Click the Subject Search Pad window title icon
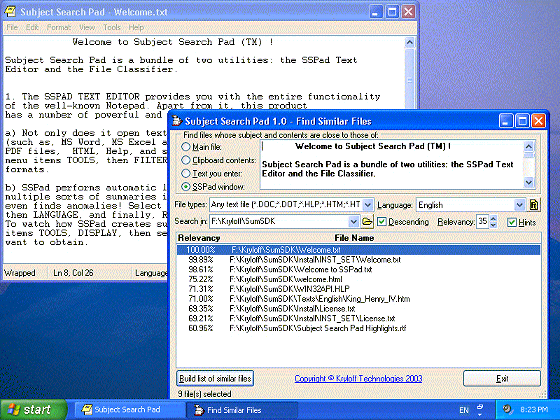Viewport: 560px width, 420px height. [x=10, y=12]
